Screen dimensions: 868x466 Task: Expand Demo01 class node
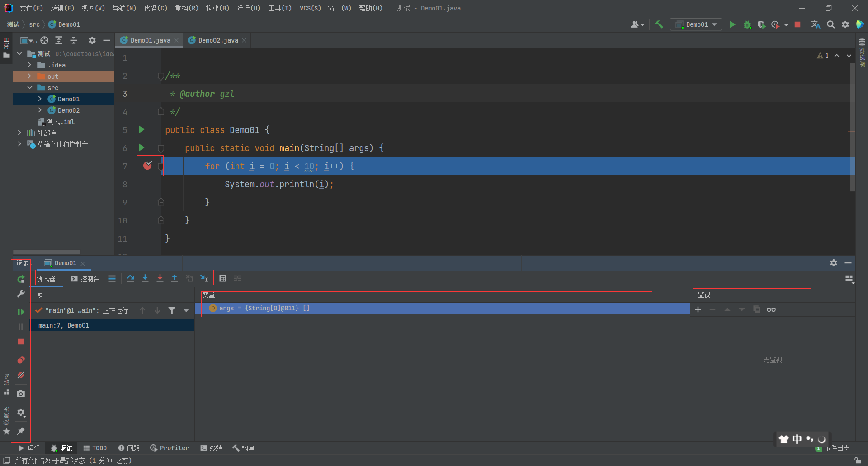(40, 99)
